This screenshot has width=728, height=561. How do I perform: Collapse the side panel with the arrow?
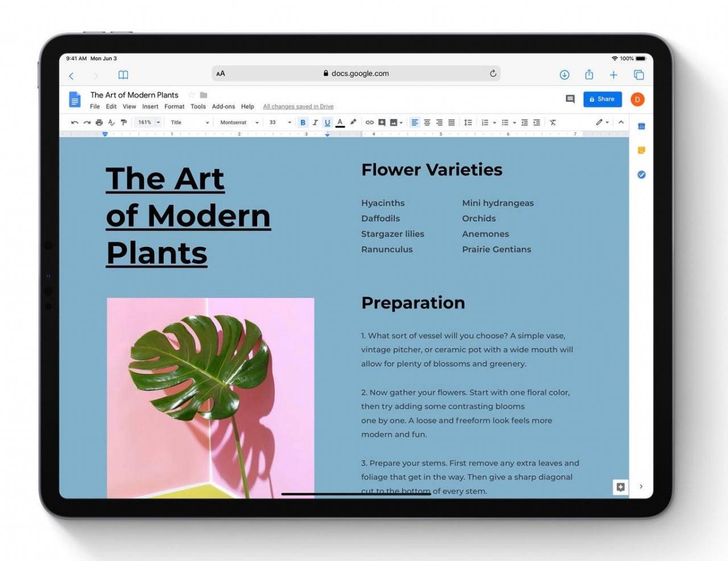tap(641, 486)
